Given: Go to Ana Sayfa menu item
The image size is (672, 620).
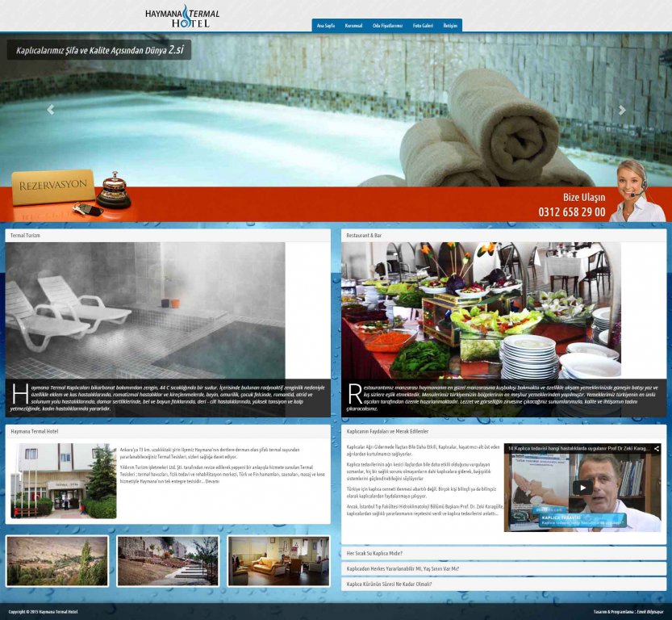Looking at the screenshot, I should [325, 26].
